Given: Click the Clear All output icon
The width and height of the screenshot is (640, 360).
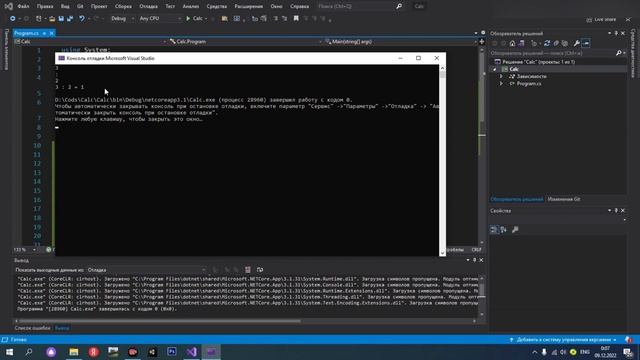Looking at the screenshot, I should (x=248, y=270).
